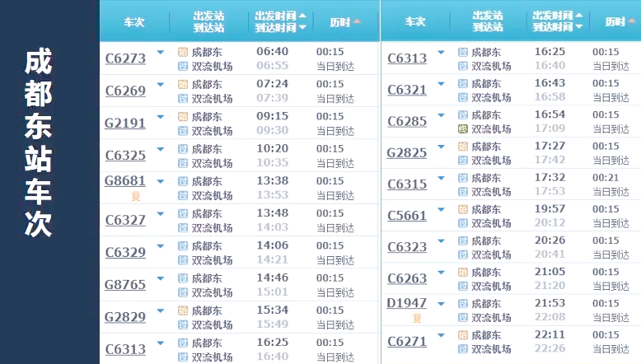Expand the arrow next to C6325
This screenshot has height=364, width=641.
tap(161, 149)
